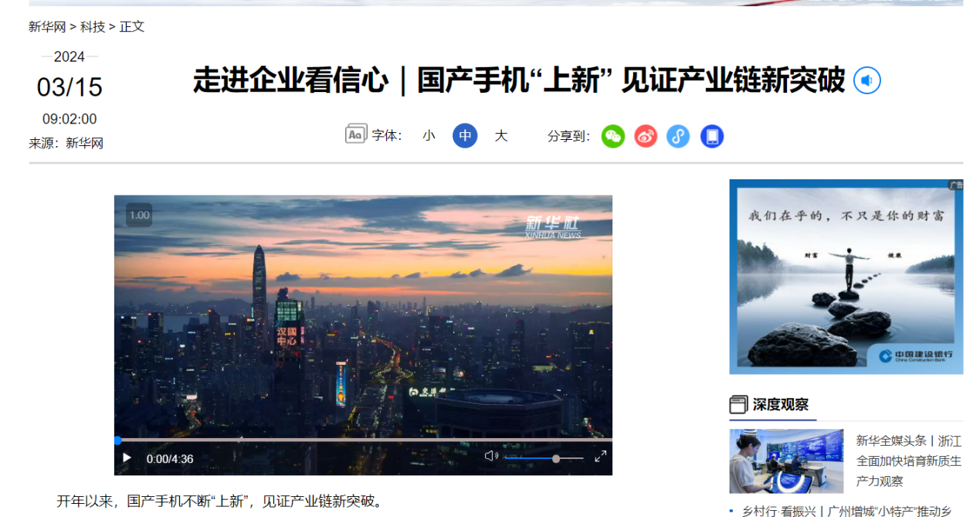Screen dimensions: 980x517
Task: Select medium font size 中
Action: coord(465,136)
